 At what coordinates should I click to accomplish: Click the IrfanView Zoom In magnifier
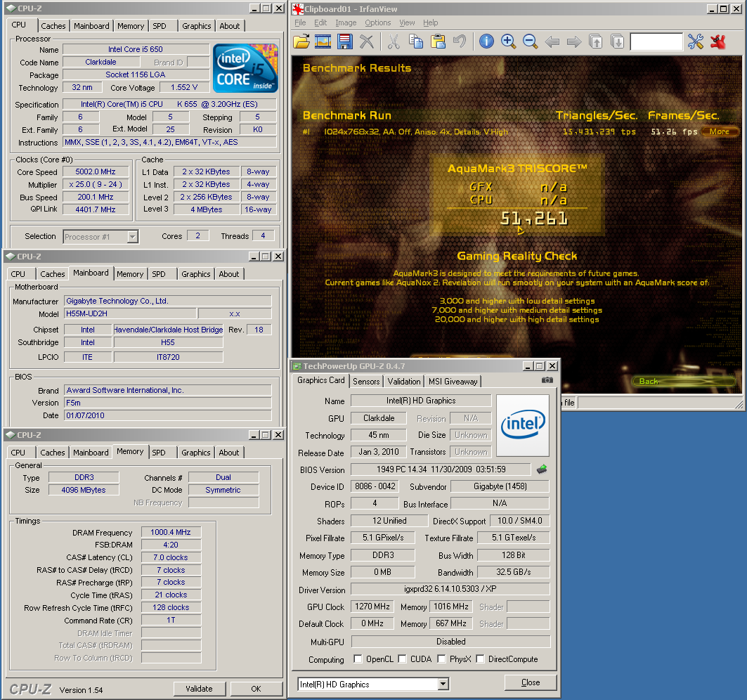tap(508, 41)
